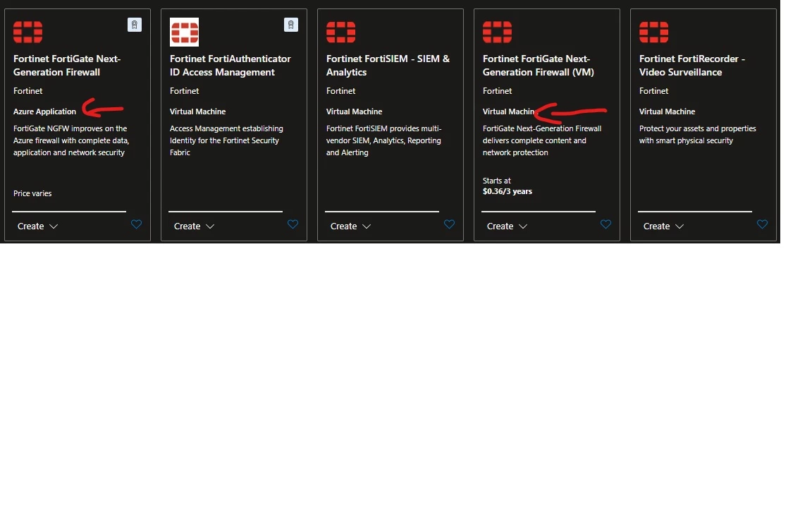
Task: Open Fortinet FortiGate Next-Generation Firewall (VM) title
Action: pos(539,66)
